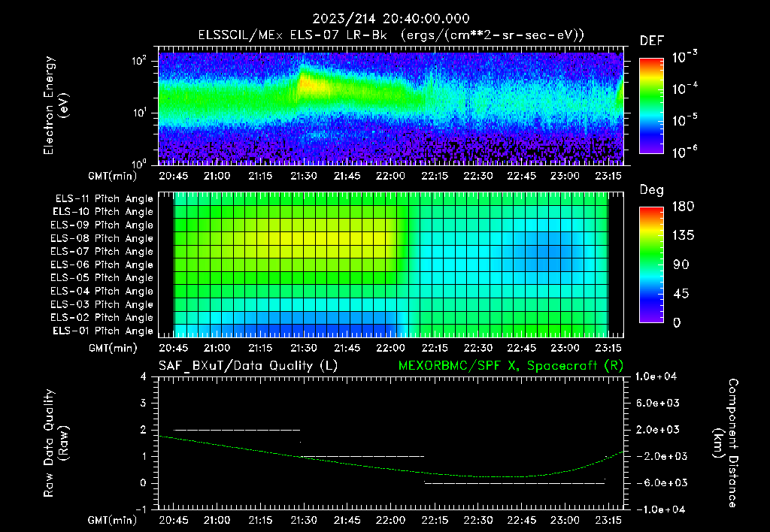This screenshot has height=532, width=770.
Task: Click the Deg colorbar label
Action: click(x=652, y=190)
